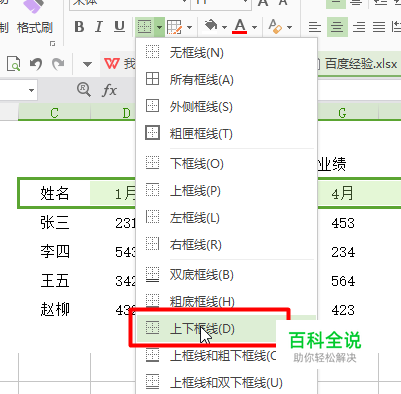
Task: Click the draw border table icon
Action: (x=174, y=27)
